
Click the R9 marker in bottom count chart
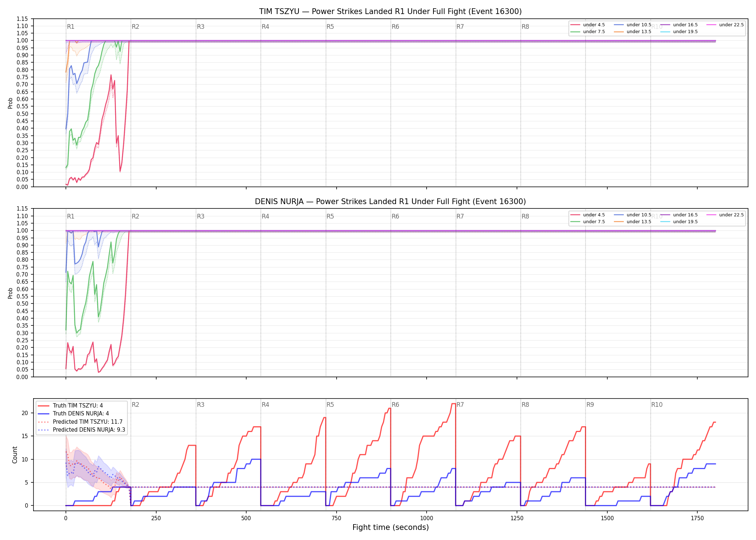(x=590, y=405)
